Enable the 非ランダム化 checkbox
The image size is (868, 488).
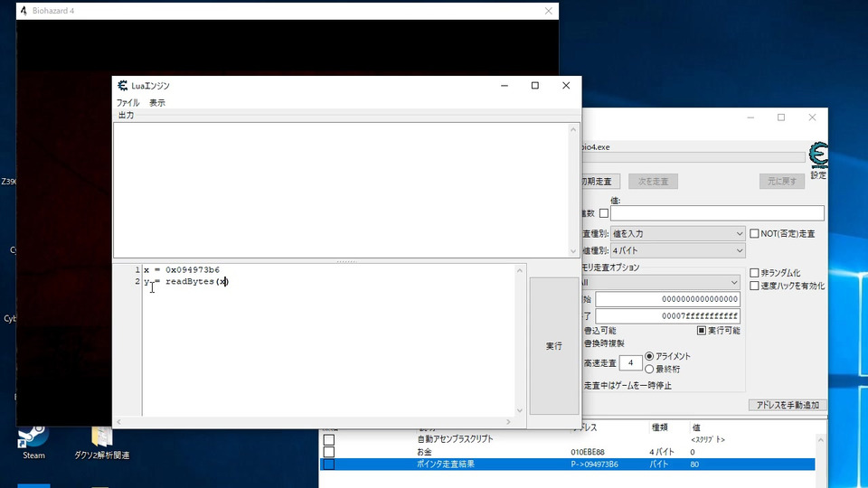point(754,273)
